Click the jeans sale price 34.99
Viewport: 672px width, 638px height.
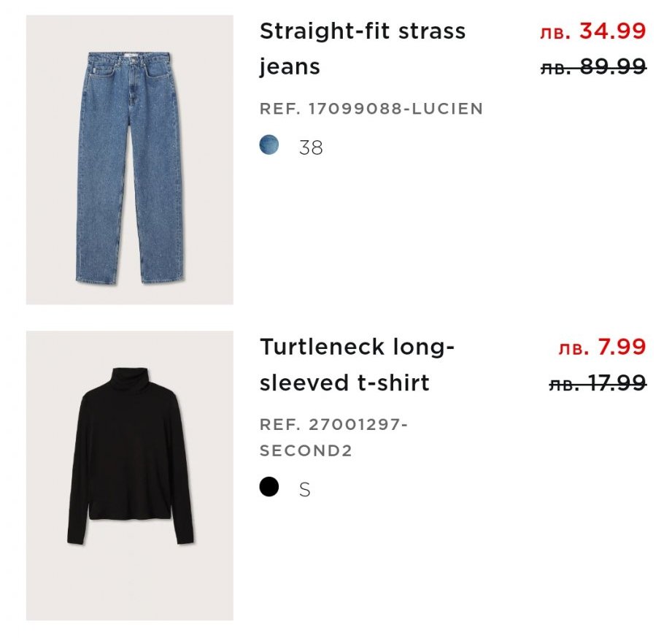(x=612, y=31)
